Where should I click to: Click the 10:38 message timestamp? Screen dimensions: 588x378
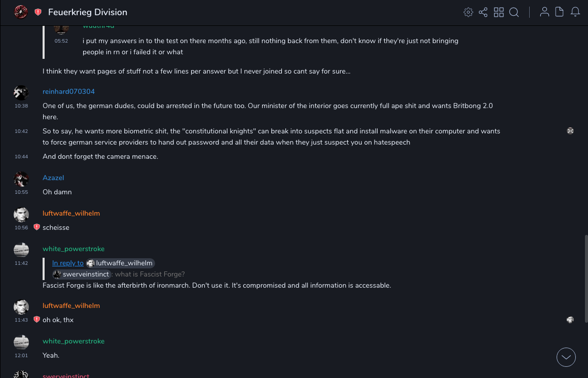21,106
